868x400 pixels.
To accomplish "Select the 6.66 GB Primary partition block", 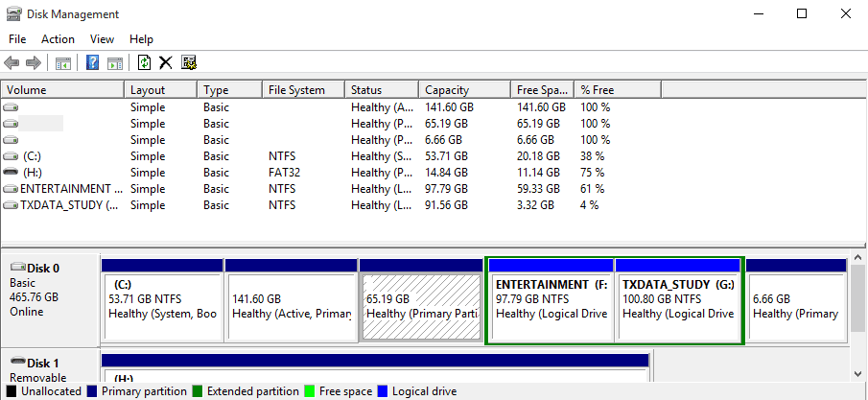I will (x=796, y=299).
